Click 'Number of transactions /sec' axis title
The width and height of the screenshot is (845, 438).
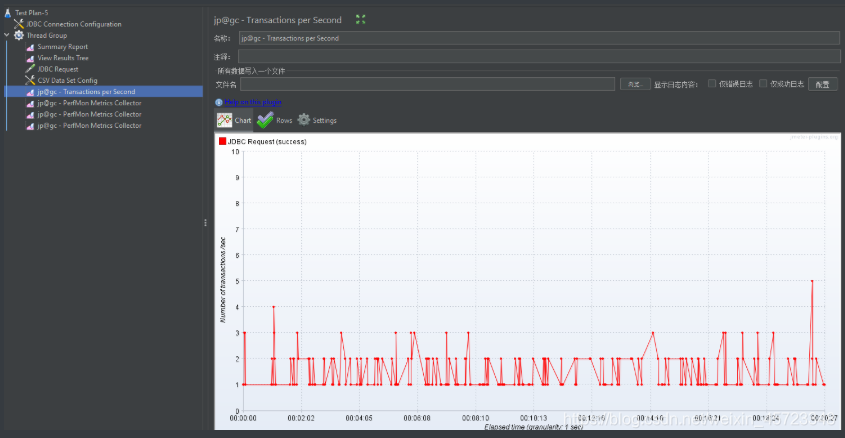(x=223, y=280)
